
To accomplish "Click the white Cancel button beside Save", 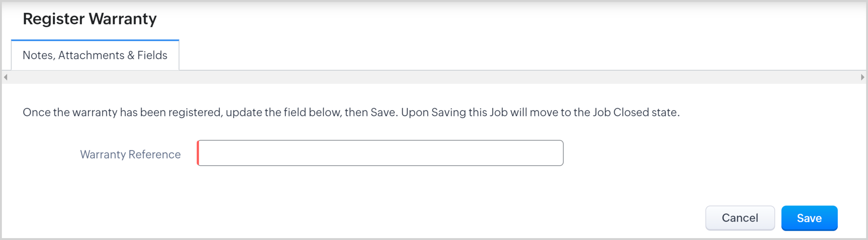I will point(739,218).
